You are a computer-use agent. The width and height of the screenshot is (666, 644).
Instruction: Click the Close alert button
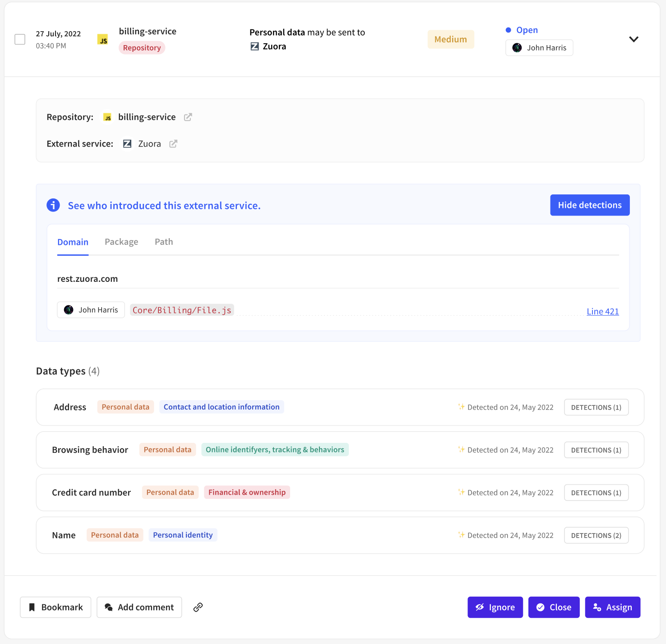554,607
